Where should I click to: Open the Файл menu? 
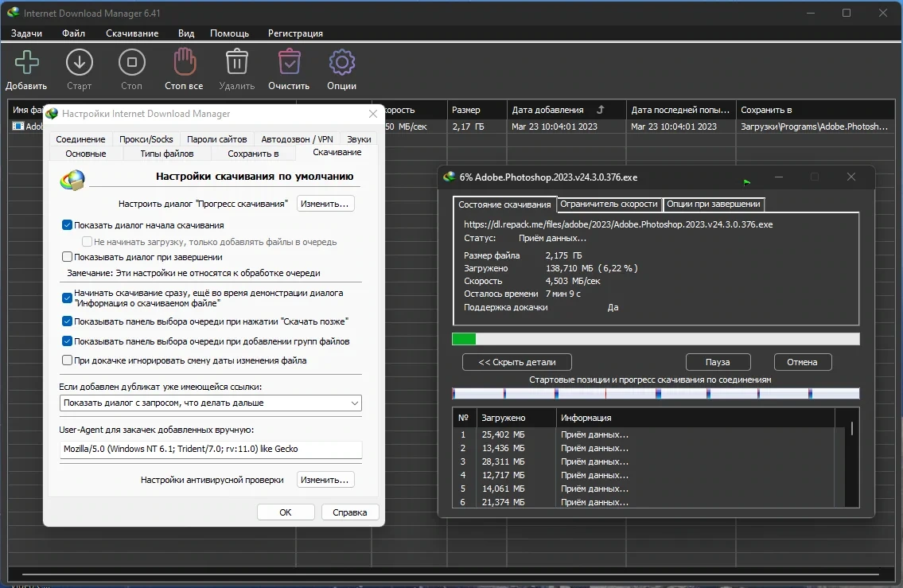(74, 33)
